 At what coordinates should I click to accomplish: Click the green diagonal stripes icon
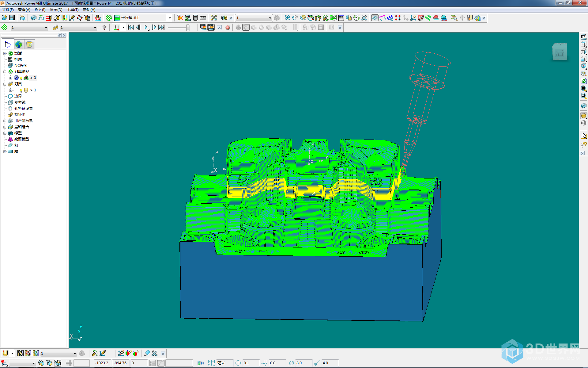tap(428, 18)
